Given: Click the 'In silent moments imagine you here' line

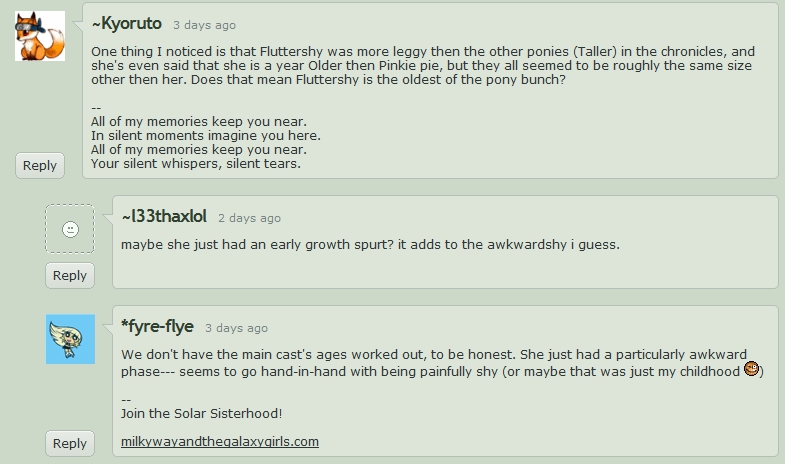Looking at the screenshot, I should (205, 135).
